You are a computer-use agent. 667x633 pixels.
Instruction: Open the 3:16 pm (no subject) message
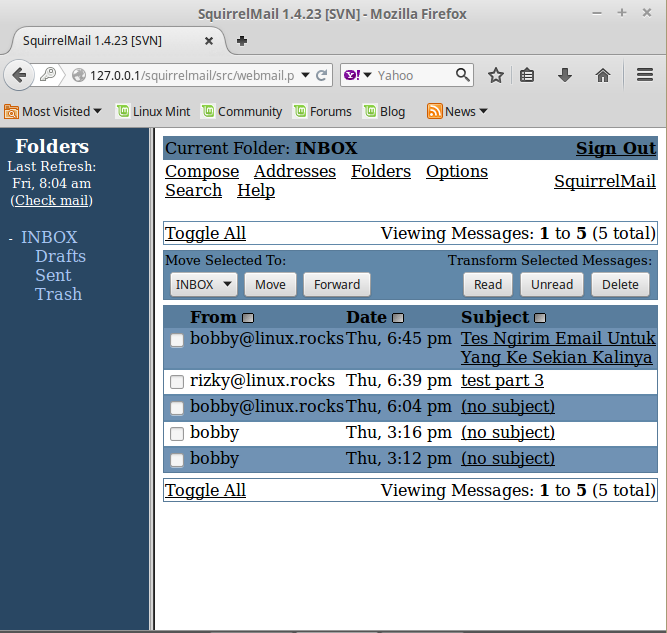[508, 432]
